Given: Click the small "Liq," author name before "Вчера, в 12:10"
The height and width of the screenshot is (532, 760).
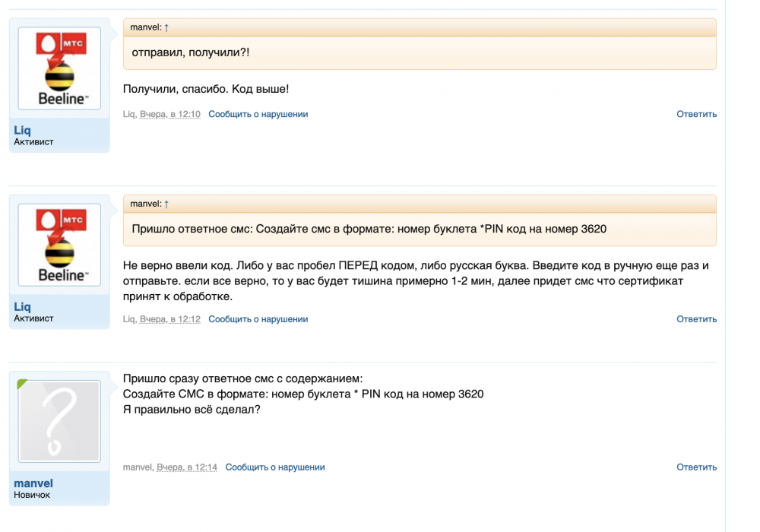Looking at the screenshot, I should 129,114.
